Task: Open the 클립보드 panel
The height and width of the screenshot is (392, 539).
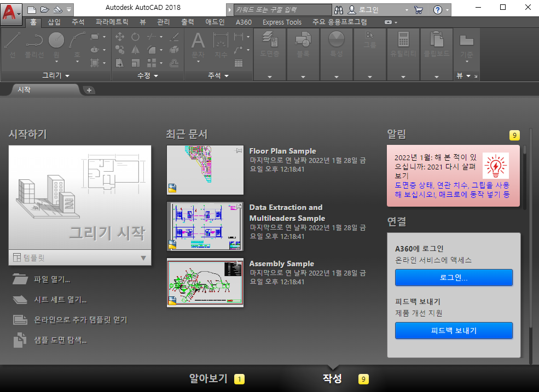Action: pos(437,54)
